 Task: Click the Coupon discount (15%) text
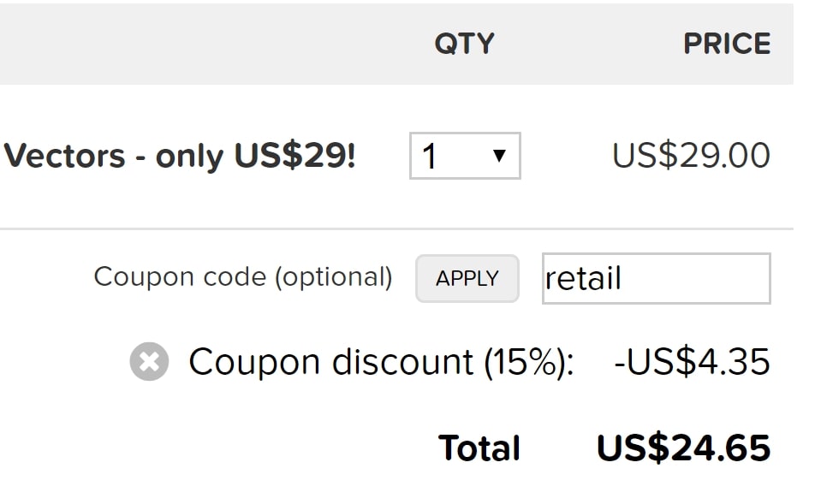381,362
